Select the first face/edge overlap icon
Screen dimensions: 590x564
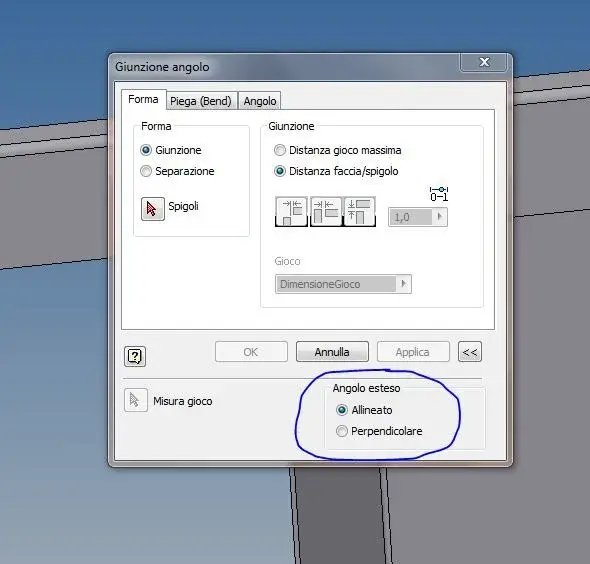click(x=291, y=211)
